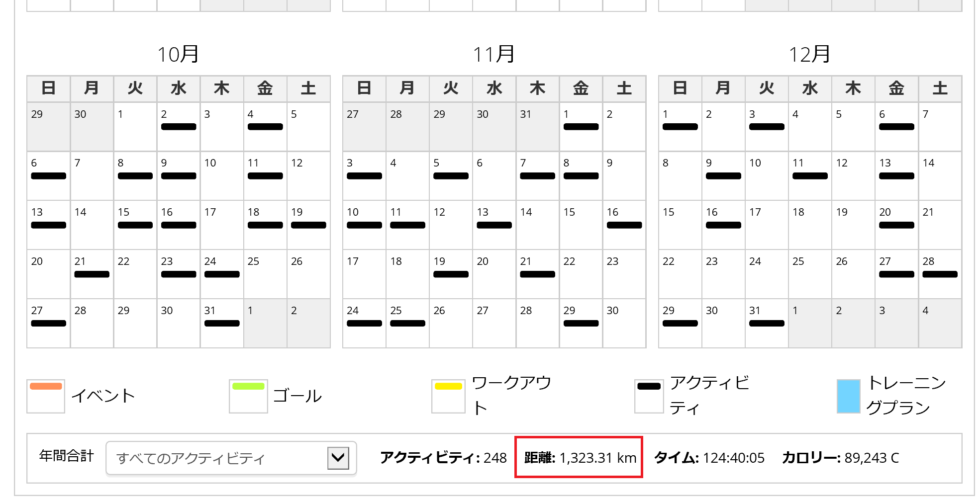Select the activity bar on December 28
This screenshot has width=980, height=498.
tap(940, 274)
